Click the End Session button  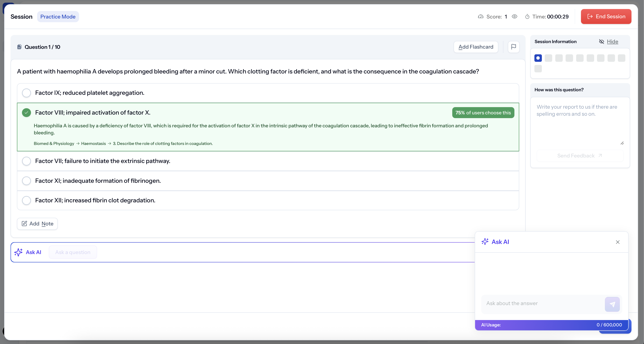pyautogui.click(x=606, y=16)
